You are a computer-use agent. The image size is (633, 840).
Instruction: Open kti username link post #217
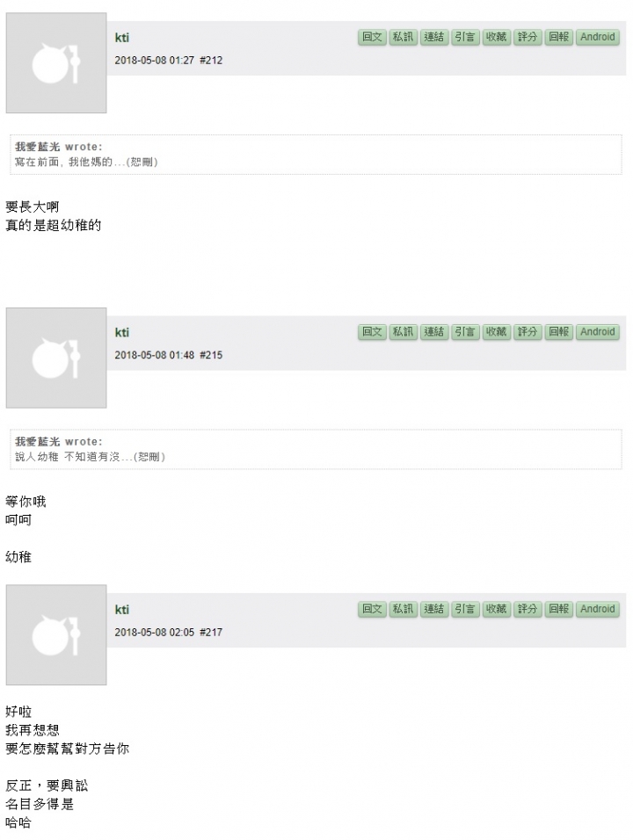tap(122, 610)
